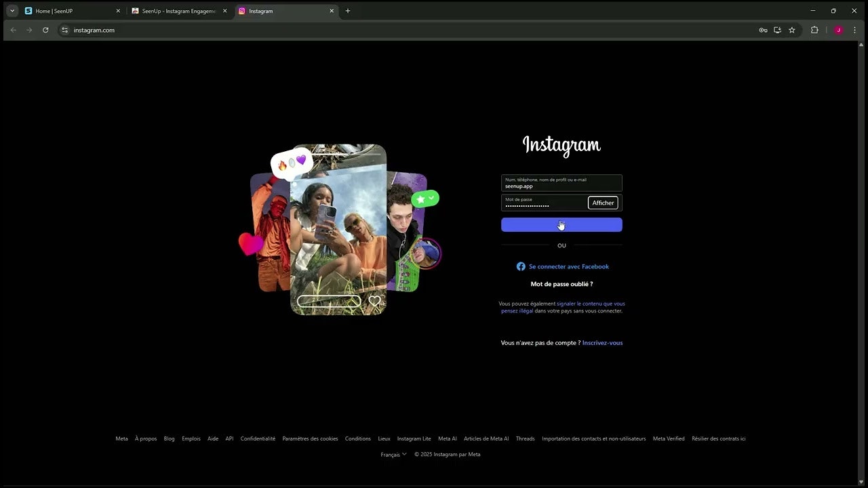
Task: Open the saved passwords key icon
Action: [x=763, y=30]
